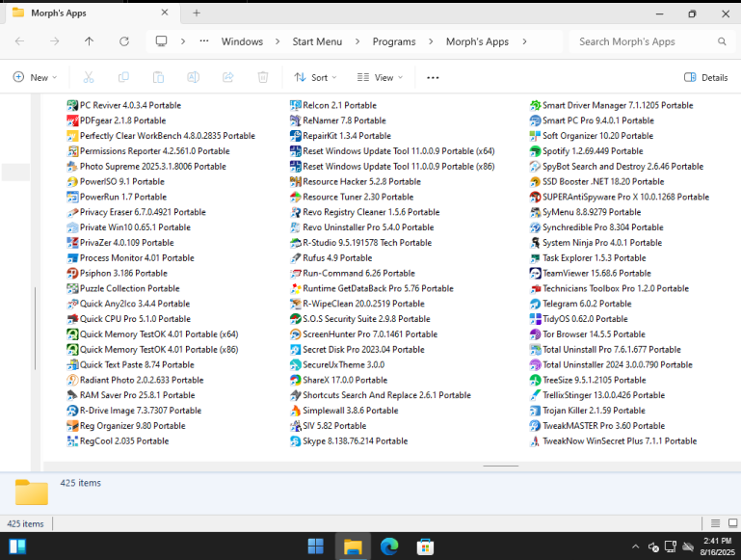741x560 pixels.
Task: Select the Skype 8.138.76.214 Portable icon
Action: [x=296, y=440]
